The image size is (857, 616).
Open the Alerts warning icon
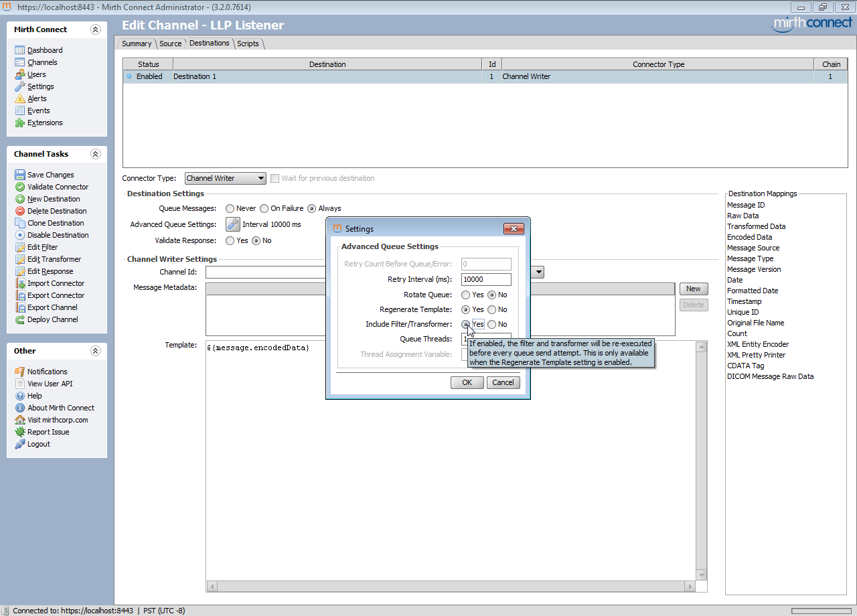[20, 98]
